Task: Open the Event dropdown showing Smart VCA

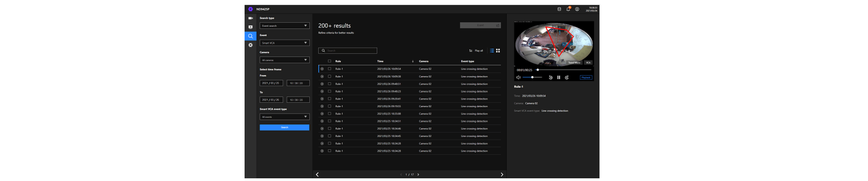Action: [x=284, y=43]
